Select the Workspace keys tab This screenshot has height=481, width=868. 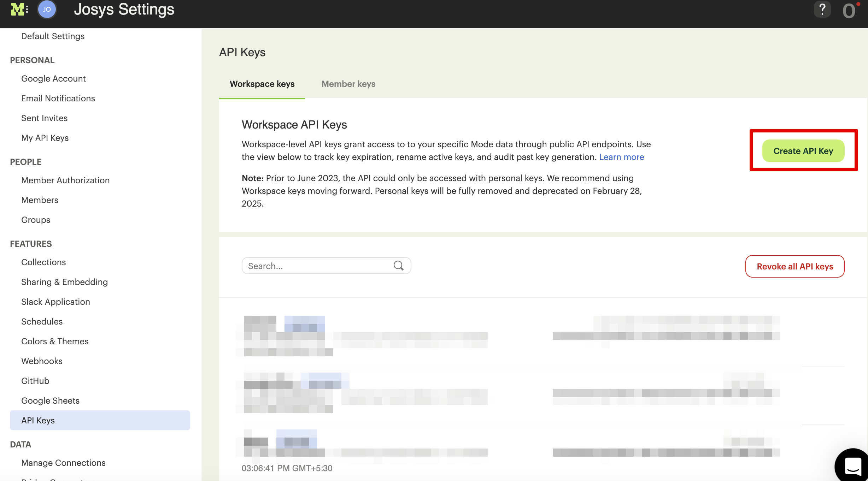coord(262,84)
